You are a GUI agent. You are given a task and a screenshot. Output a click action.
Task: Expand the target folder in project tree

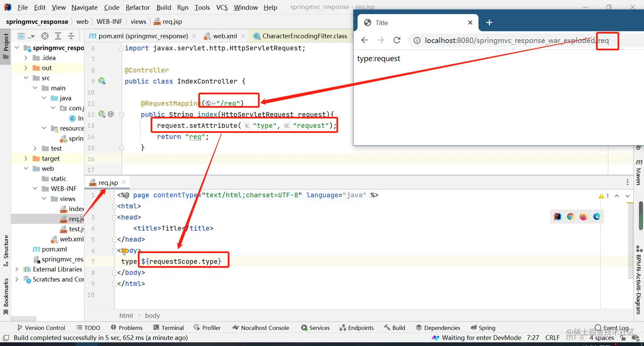tap(26, 159)
